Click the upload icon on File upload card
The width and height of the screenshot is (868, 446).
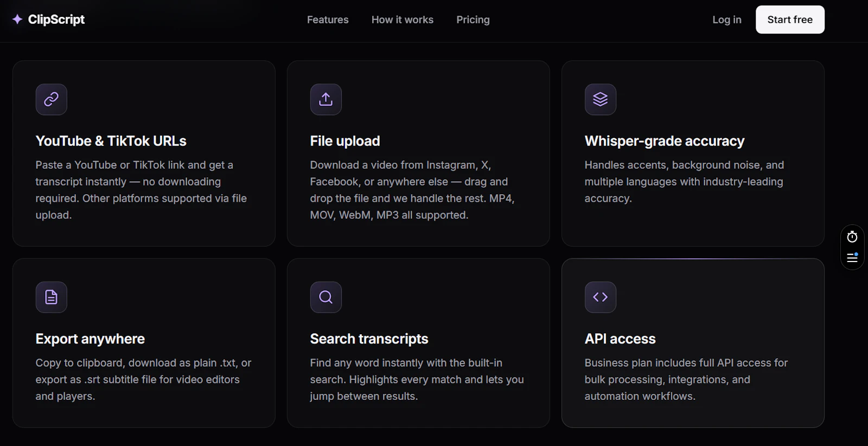326,99
